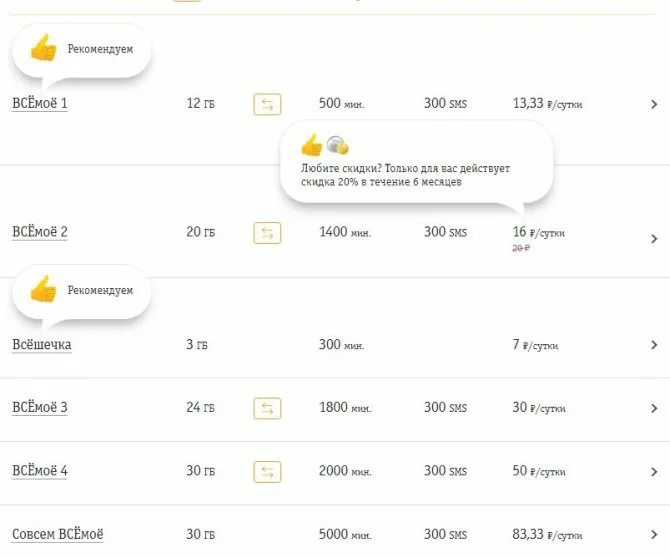Expand the Всёшечка tariff with the right chevron
This screenshot has height=558, width=670.
click(x=653, y=345)
